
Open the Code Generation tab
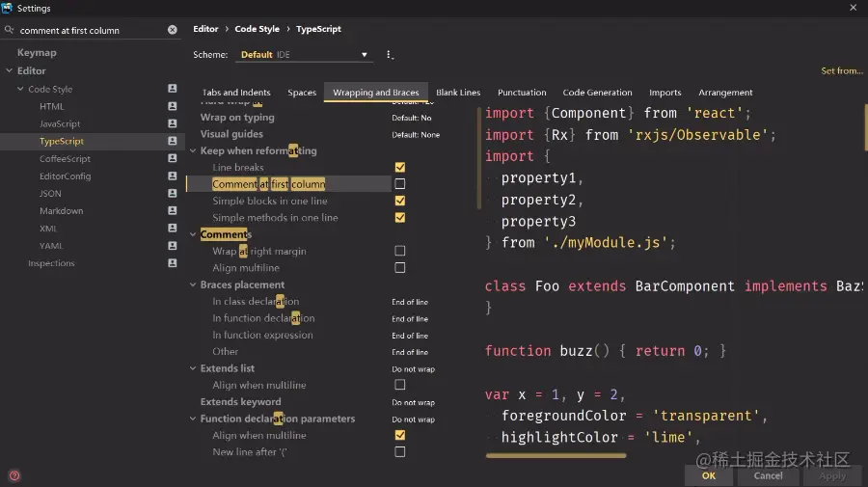coord(597,93)
